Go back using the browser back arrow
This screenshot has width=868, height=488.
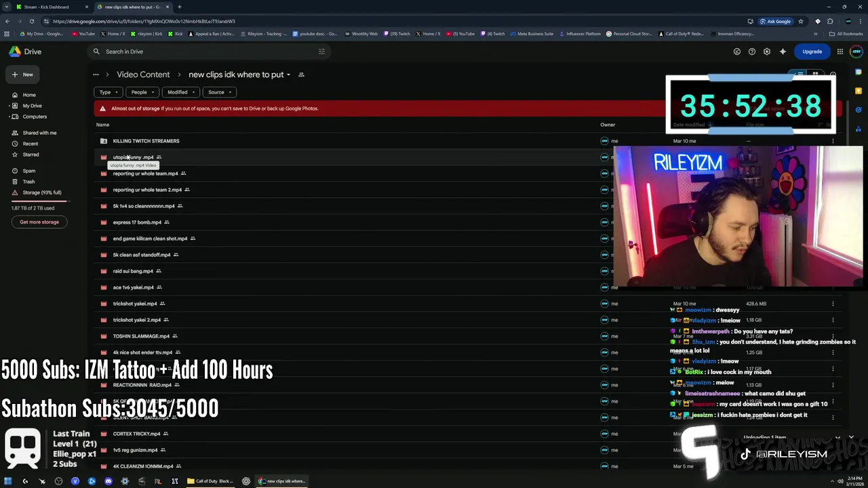tap(7, 21)
